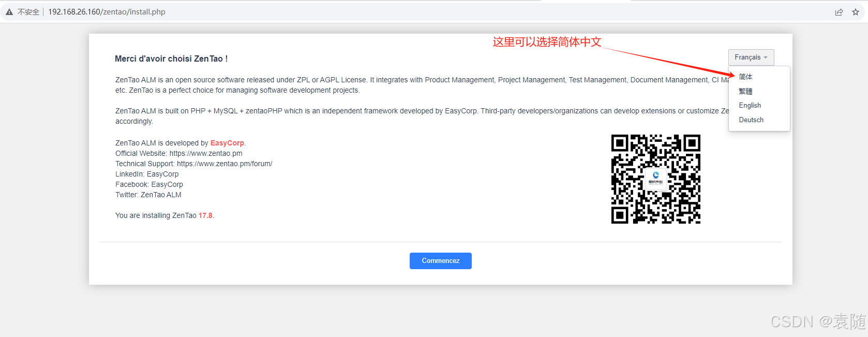Open the EasyCorp developer link
Screen dimensions: 868x337
227,143
